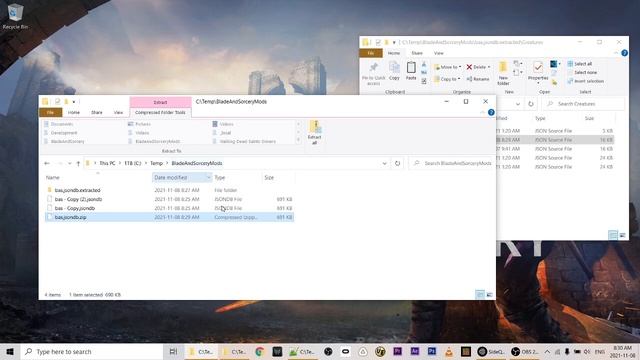
Task: Switch to View tab in back window
Action: click(x=438, y=53)
